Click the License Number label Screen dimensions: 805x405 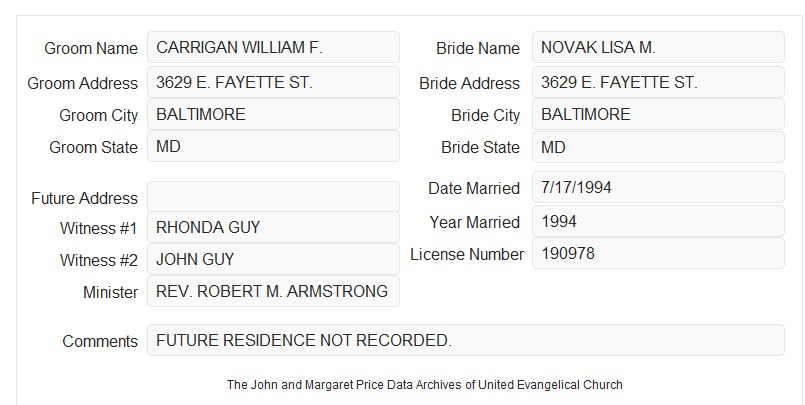click(467, 254)
